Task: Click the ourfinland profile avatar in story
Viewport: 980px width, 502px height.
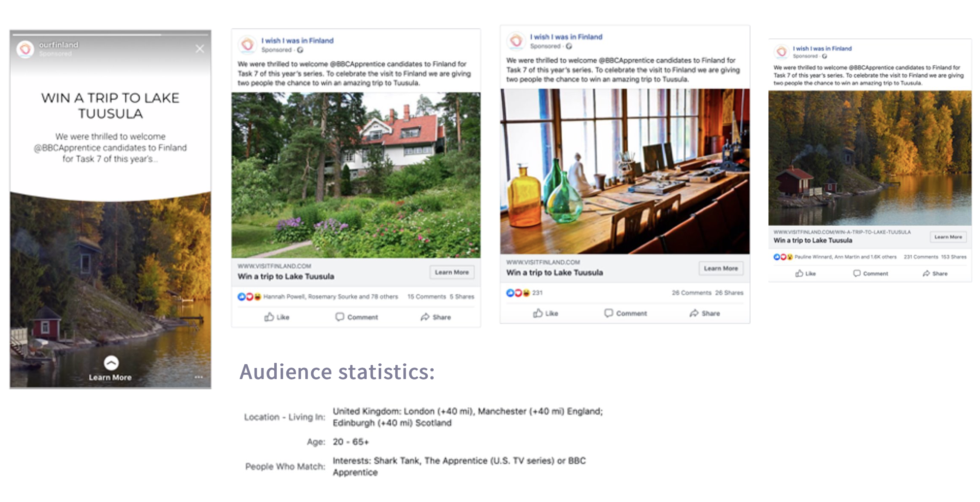Action: (25, 49)
